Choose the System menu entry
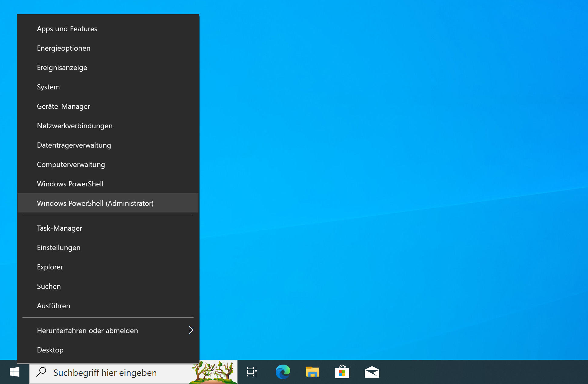Image resolution: width=588 pixels, height=384 pixels. 108,87
